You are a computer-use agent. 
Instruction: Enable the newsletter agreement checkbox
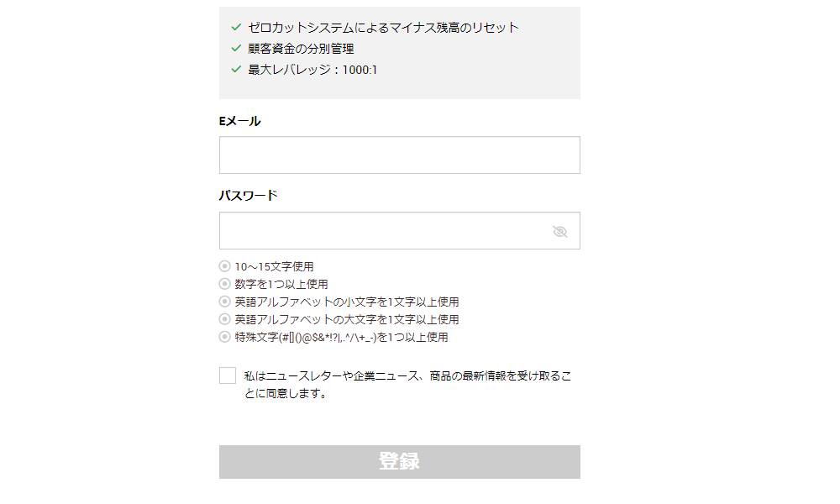click(x=226, y=376)
